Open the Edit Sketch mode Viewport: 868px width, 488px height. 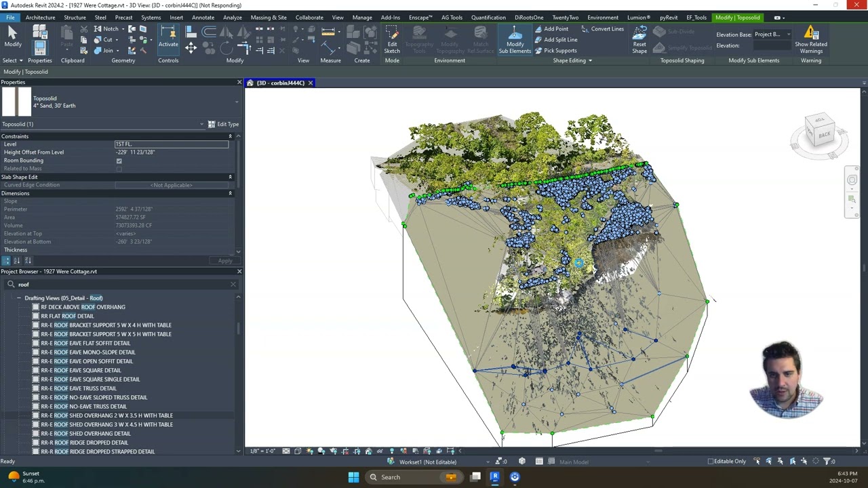click(392, 39)
